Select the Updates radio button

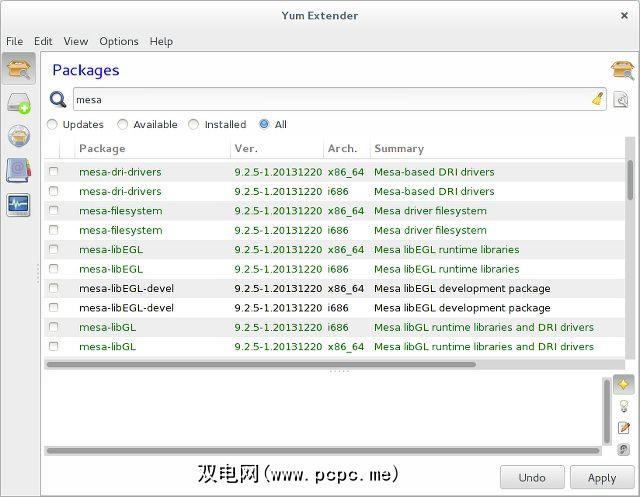[52, 125]
